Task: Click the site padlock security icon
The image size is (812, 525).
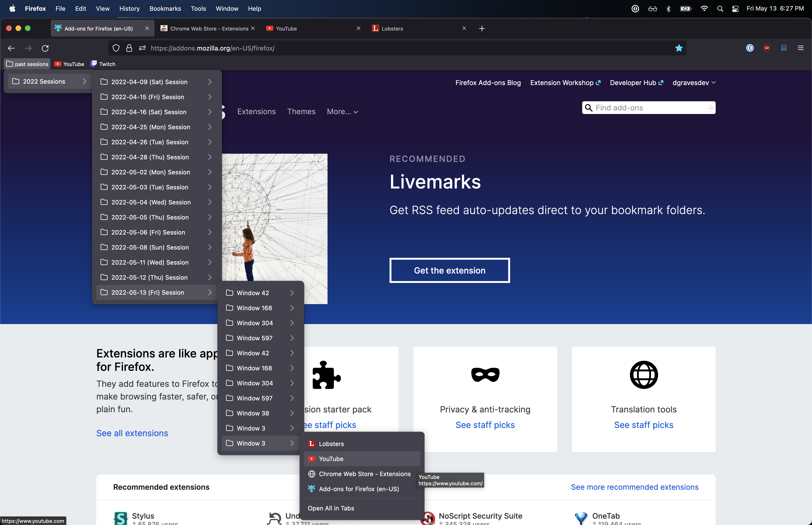Action: tap(129, 48)
